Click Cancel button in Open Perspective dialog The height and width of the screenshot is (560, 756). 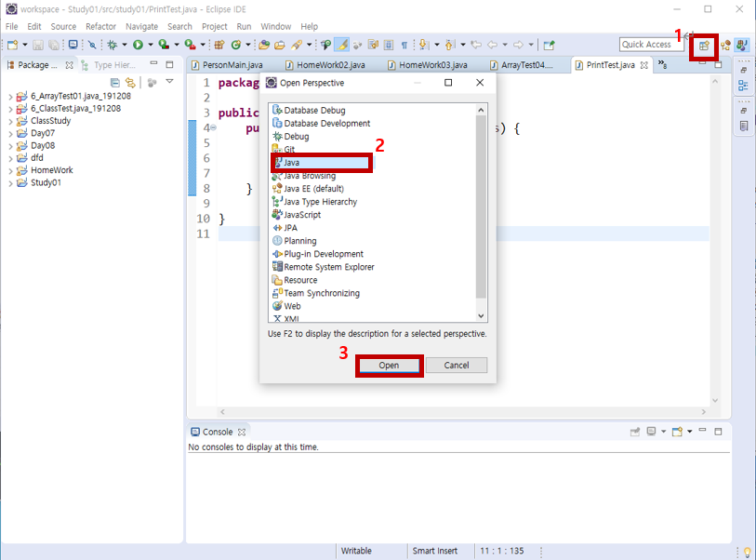456,366
